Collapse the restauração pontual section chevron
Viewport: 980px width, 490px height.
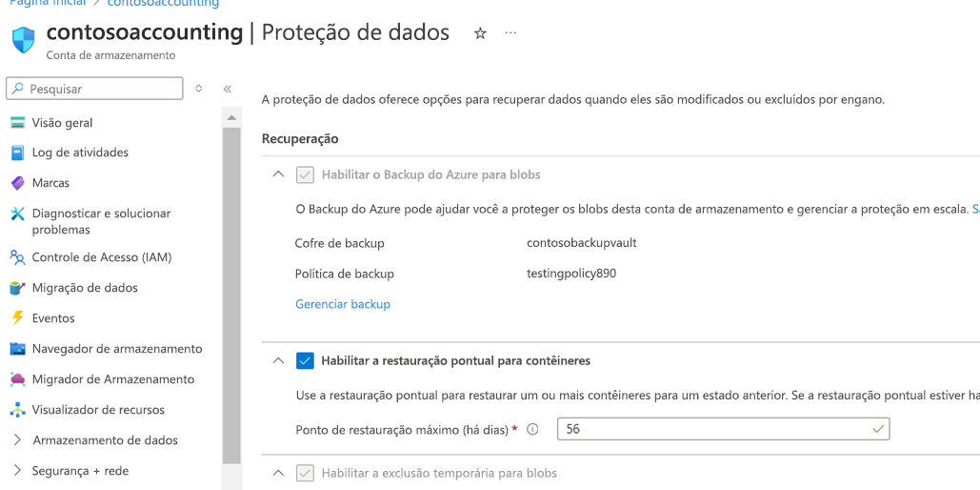(x=278, y=361)
